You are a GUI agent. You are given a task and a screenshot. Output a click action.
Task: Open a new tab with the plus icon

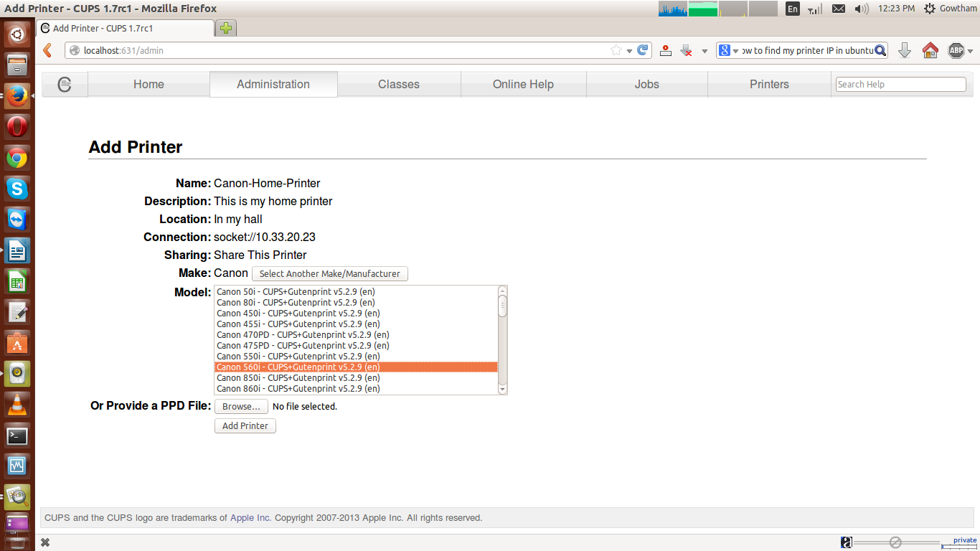(x=226, y=28)
